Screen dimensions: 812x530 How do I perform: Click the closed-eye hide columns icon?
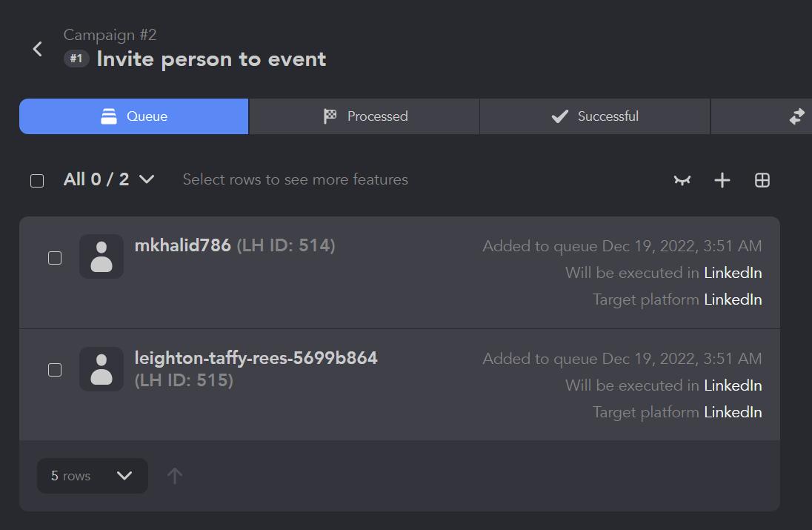682,180
